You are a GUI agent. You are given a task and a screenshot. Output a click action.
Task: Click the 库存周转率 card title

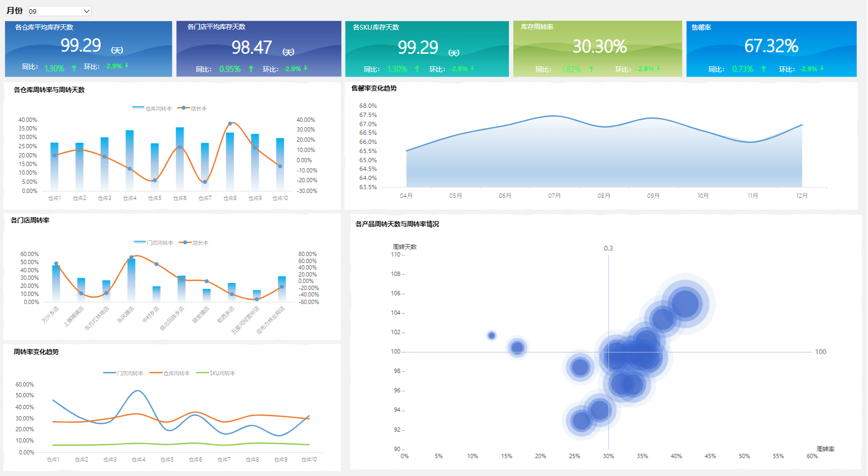tap(537, 26)
